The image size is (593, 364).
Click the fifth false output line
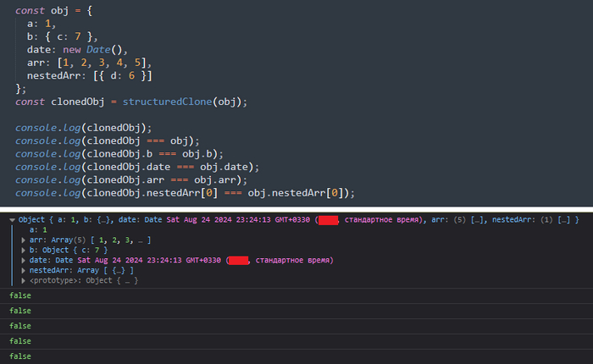[x=20, y=356]
